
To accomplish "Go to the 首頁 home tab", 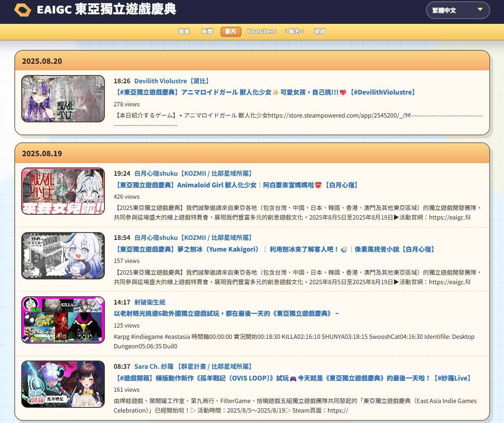I will pos(184,31).
